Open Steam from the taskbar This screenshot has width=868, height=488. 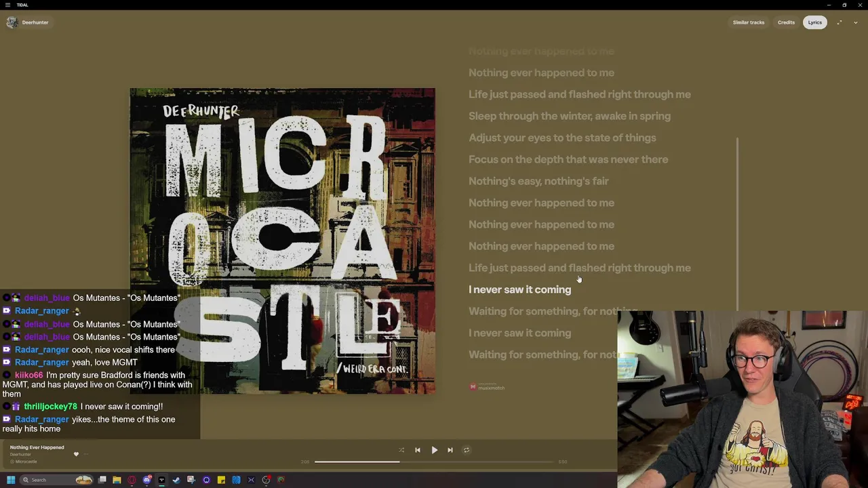(176, 480)
